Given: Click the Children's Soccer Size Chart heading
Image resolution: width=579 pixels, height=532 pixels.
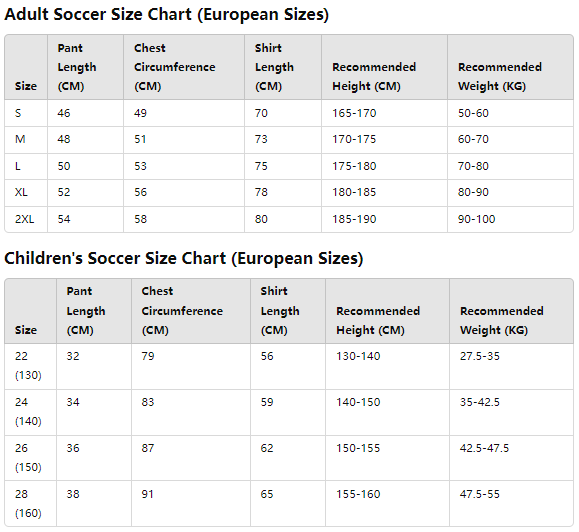Looking at the screenshot, I should point(184,258).
